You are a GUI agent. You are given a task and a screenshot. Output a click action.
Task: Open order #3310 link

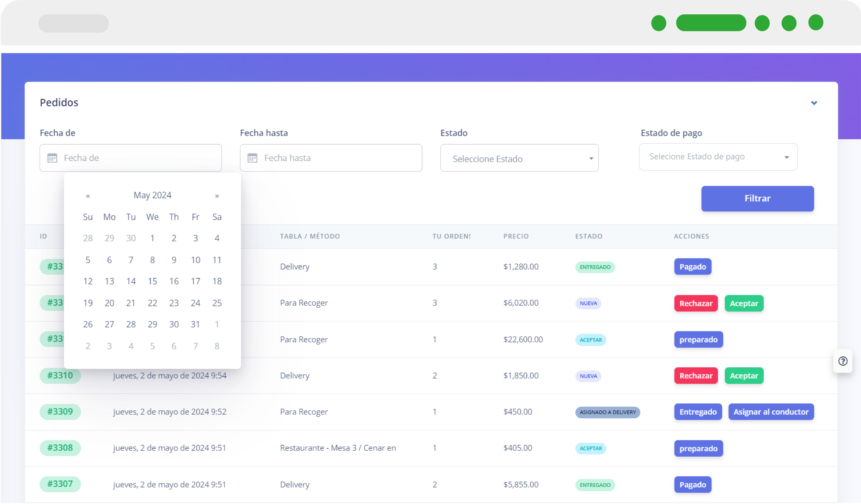point(60,376)
